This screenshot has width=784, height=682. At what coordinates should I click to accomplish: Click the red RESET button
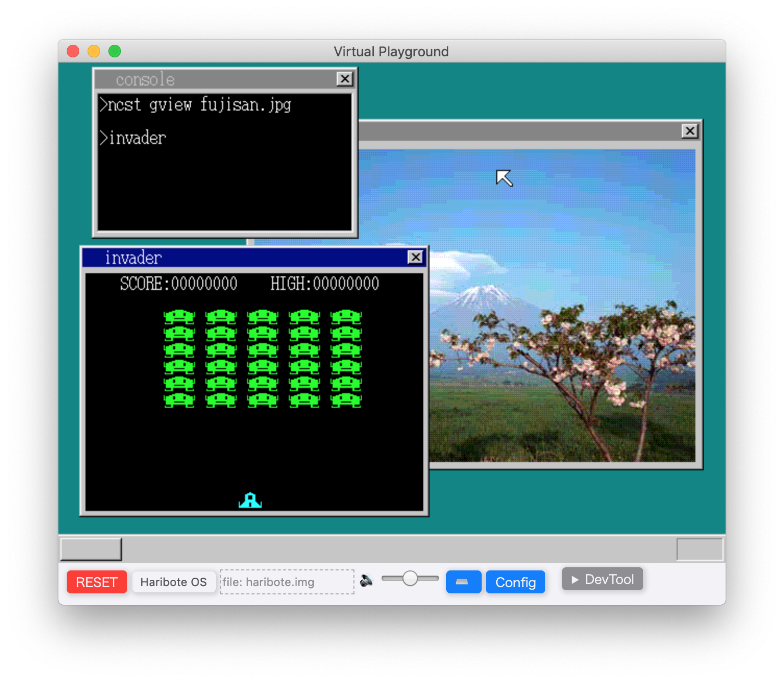pos(97,582)
